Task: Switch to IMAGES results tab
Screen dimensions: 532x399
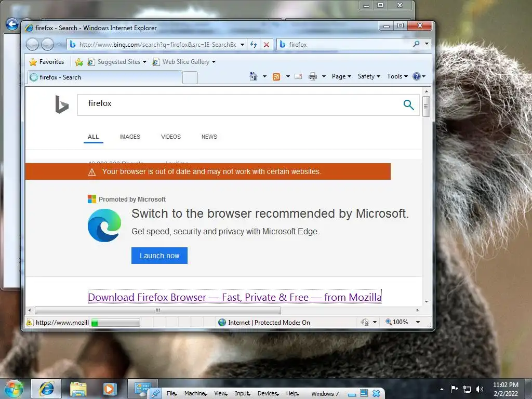Action: [130, 137]
